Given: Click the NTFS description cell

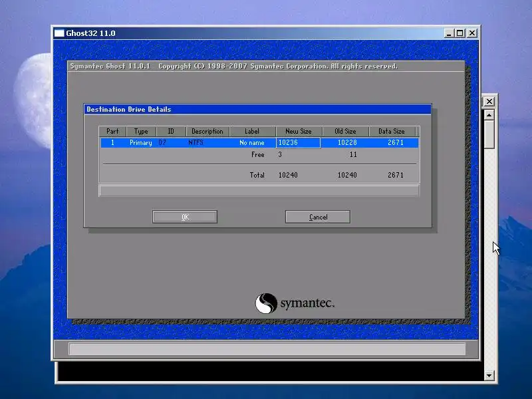Looking at the screenshot, I should pyautogui.click(x=196, y=142).
